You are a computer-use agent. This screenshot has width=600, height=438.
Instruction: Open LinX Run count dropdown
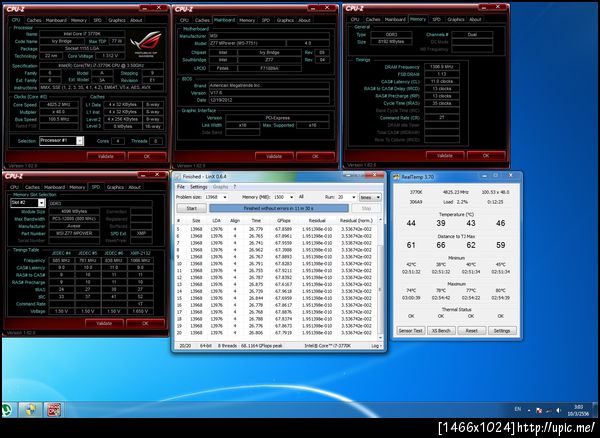(x=354, y=197)
